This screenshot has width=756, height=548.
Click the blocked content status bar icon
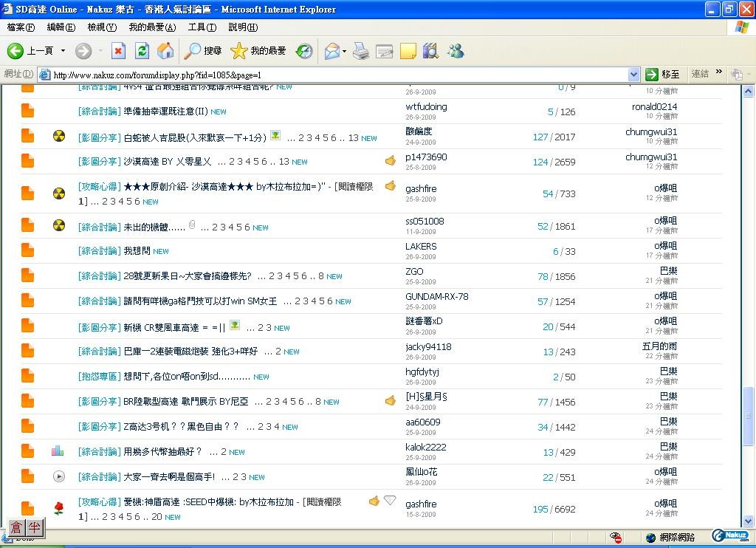tap(616, 538)
